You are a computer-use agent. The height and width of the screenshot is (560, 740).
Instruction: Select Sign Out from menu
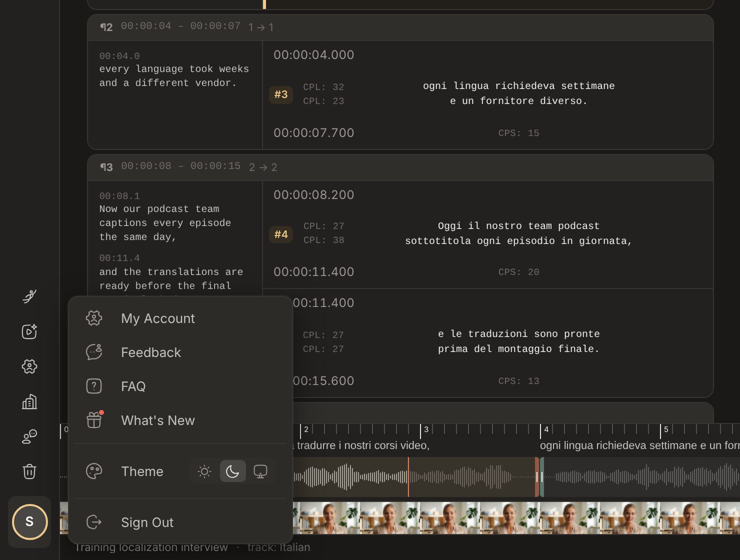click(180, 522)
